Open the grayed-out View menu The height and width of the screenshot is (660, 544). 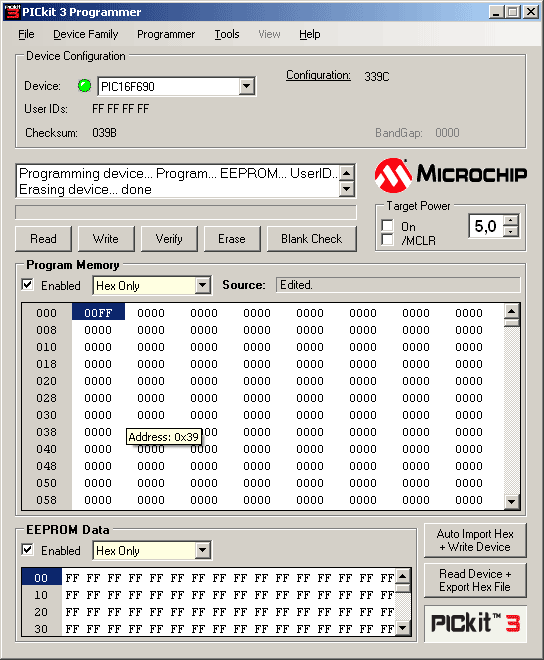269,34
